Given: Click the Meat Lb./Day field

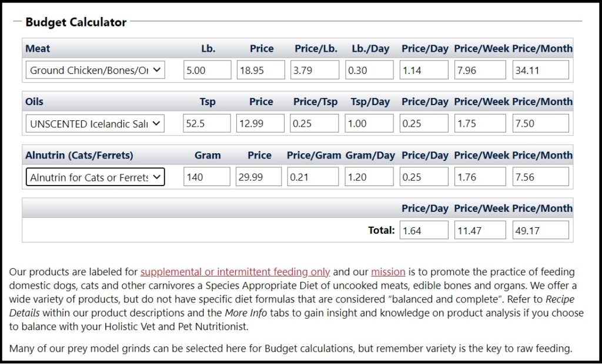Looking at the screenshot, I should pos(369,70).
